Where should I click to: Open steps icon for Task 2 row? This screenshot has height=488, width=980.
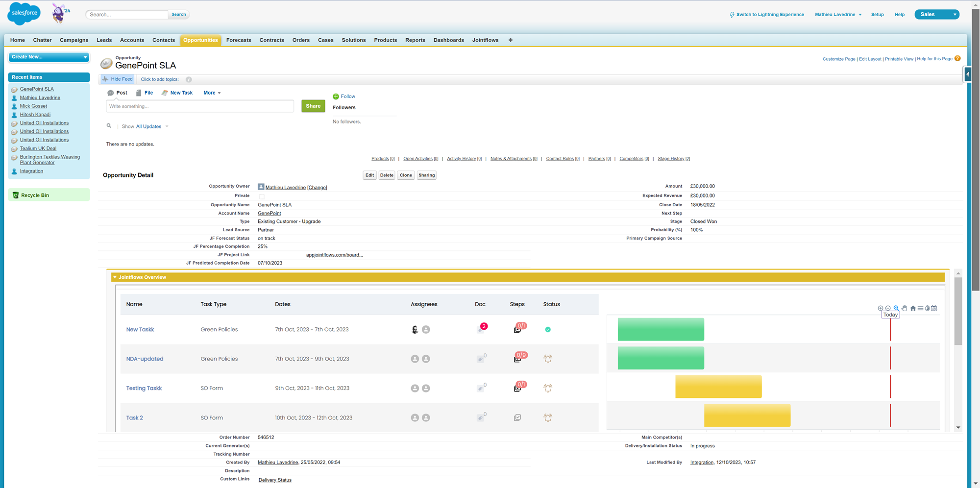[517, 418]
